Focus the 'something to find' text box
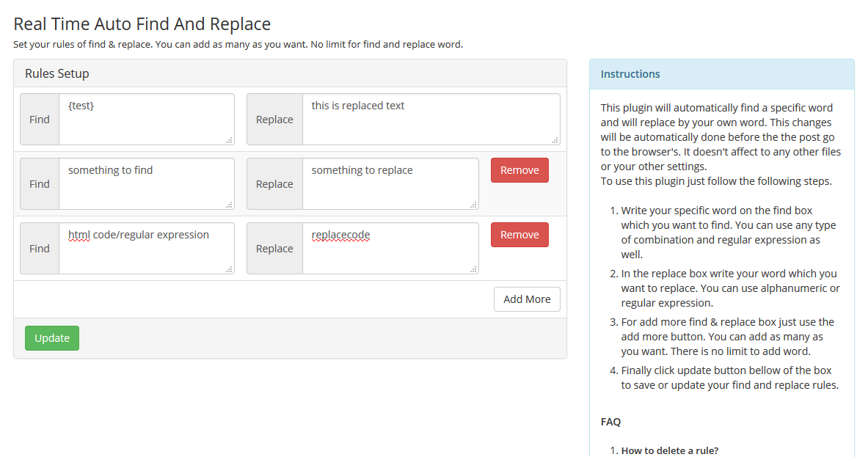 [x=147, y=183]
